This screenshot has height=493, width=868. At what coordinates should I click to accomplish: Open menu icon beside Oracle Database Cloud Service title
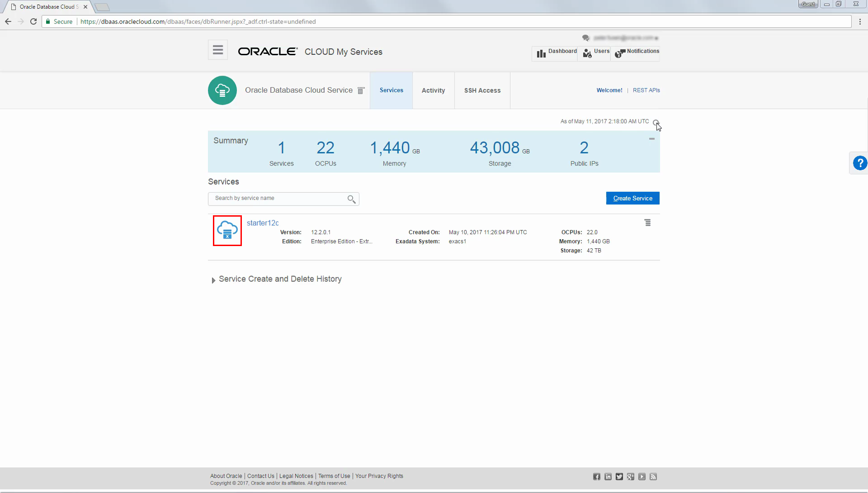coord(361,90)
